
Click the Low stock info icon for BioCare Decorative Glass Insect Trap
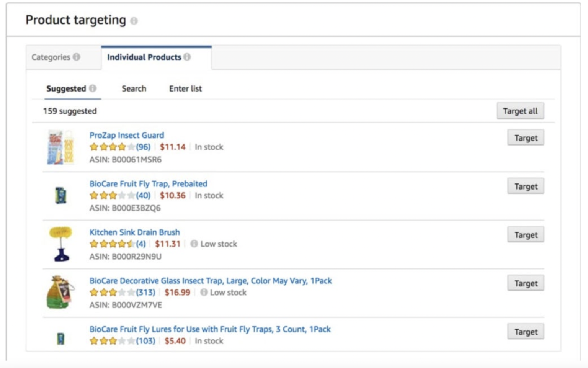tap(203, 293)
